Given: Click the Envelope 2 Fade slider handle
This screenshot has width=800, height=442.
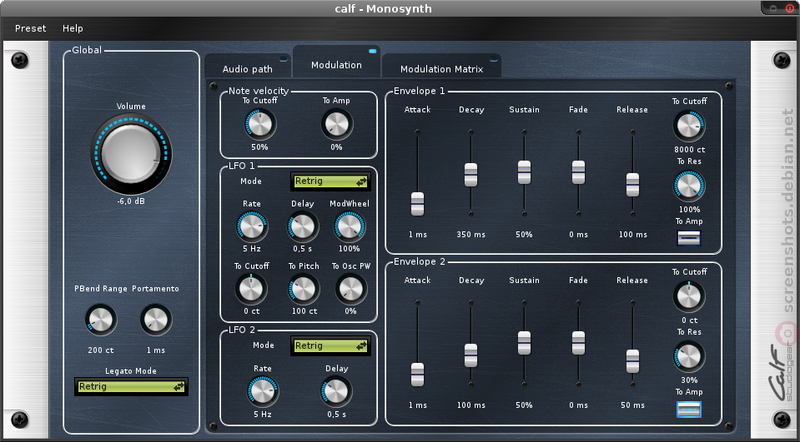Looking at the screenshot, I should click(578, 342).
